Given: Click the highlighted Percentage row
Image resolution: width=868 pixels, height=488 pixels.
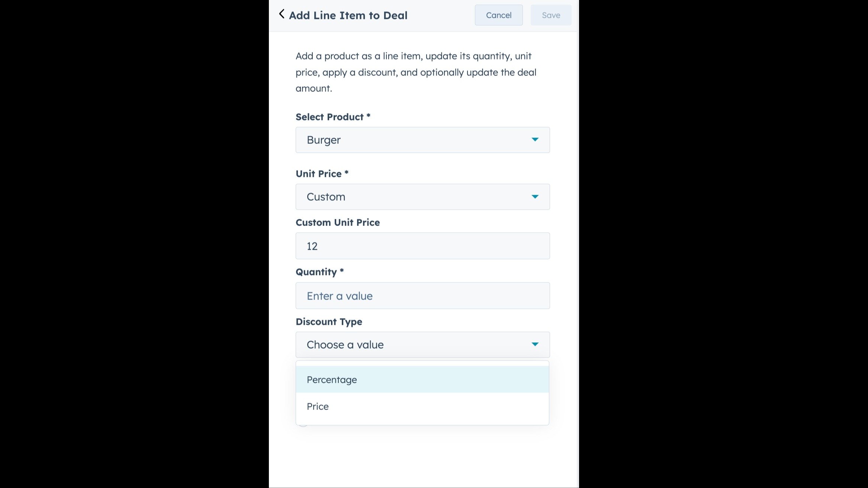Looking at the screenshot, I should tap(422, 379).
